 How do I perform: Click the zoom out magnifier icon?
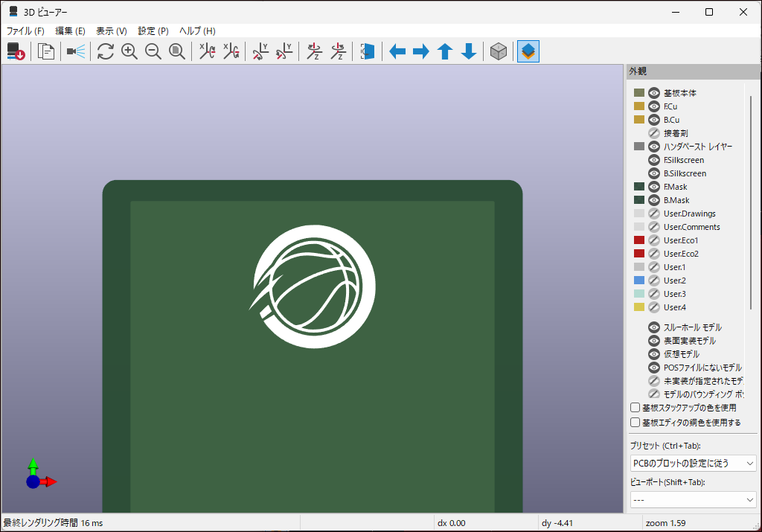pyautogui.click(x=153, y=51)
